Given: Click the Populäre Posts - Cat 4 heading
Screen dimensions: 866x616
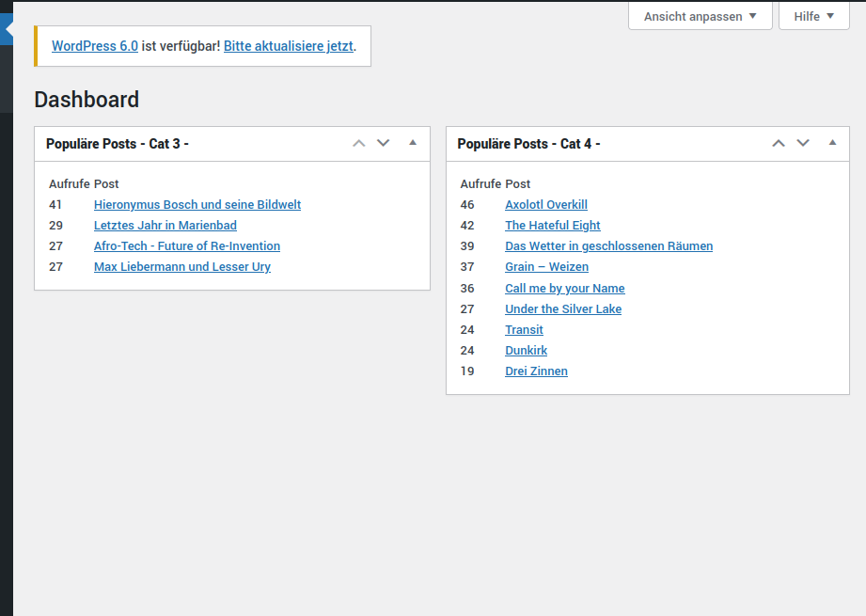Looking at the screenshot, I should 528,144.
